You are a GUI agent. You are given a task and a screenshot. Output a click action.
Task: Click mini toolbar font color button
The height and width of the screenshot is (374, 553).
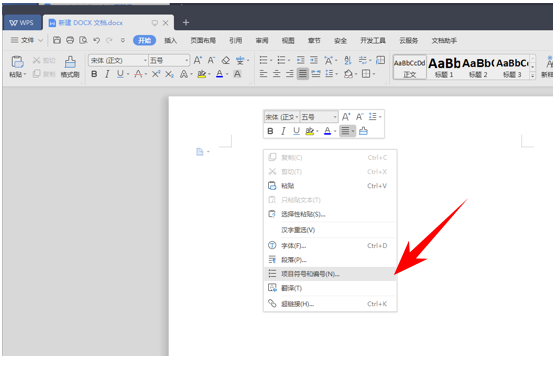tap(327, 131)
